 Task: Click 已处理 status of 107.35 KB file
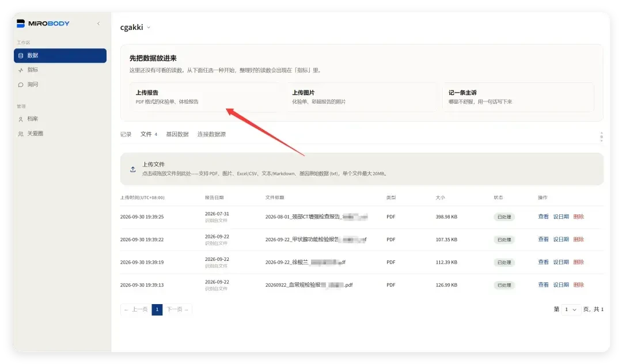tap(504, 240)
